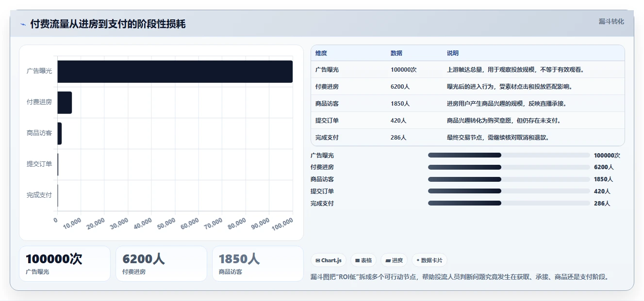This screenshot has height=301, width=644.
Task: Click the 维度 column header
Action: (x=321, y=53)
